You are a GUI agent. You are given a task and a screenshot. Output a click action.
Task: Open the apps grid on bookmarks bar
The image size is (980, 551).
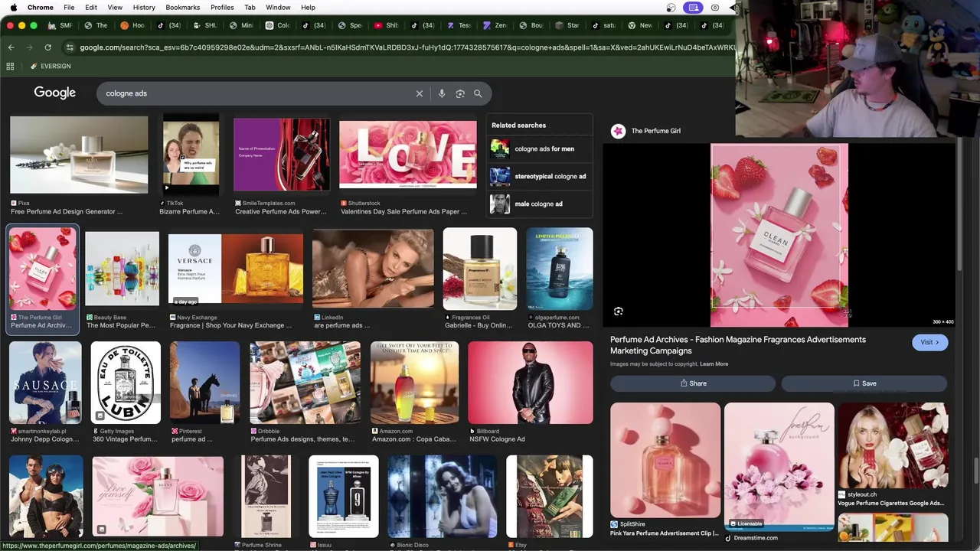tap(10, 67)
